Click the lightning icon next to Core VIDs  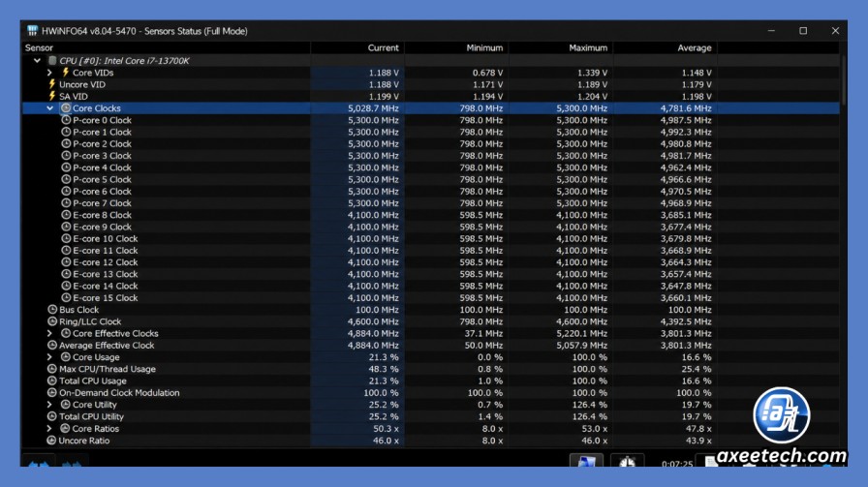pos(65,73)
